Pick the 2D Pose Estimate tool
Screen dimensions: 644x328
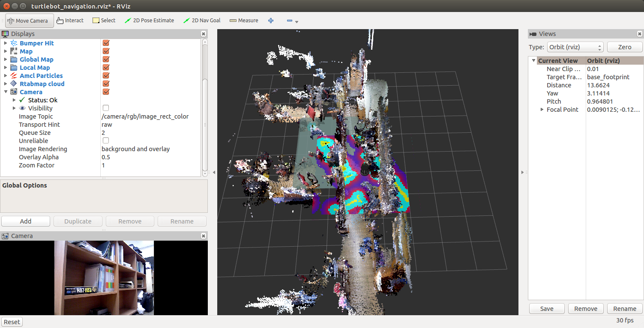[149, 21]
